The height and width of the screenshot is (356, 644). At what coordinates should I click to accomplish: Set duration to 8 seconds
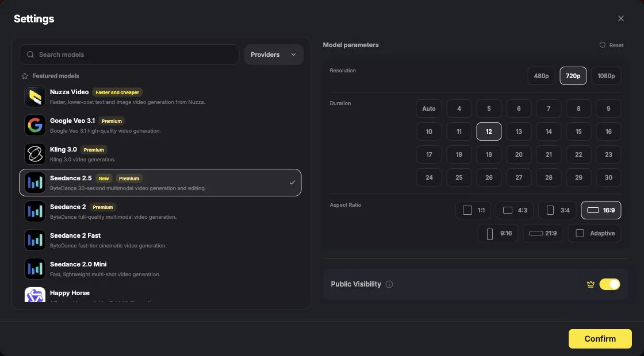pos(578,109)
